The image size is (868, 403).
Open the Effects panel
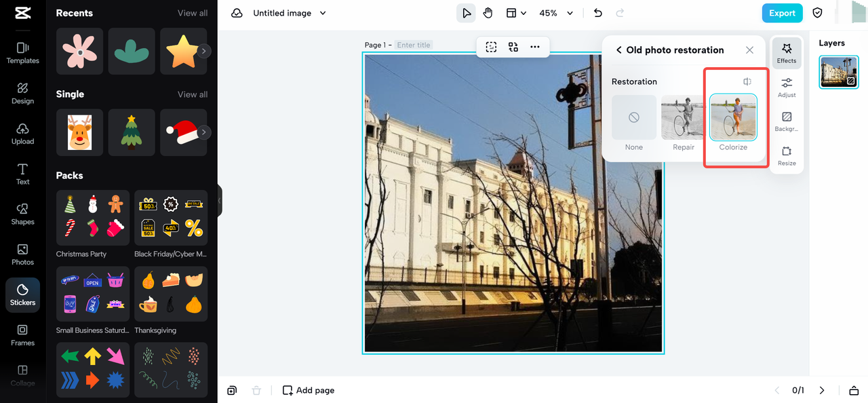coord(786,52)
